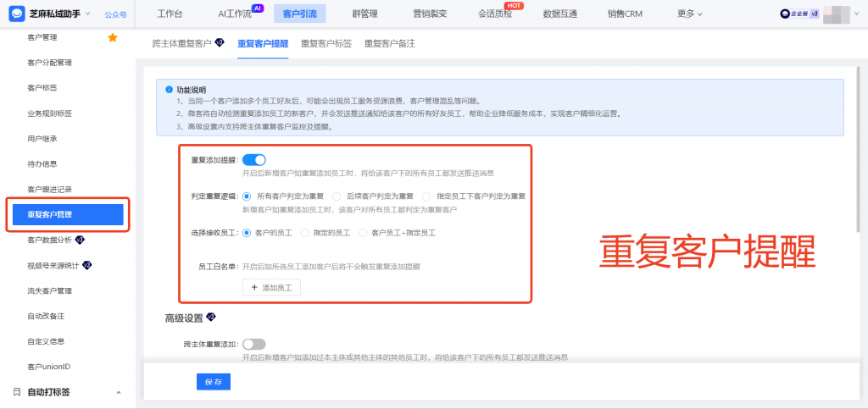This screenshot has height=409, width=868.
Task: Select 指定员工下客户判定为重复 radio option
Action: pyautogui.click(x=426, y=196)
